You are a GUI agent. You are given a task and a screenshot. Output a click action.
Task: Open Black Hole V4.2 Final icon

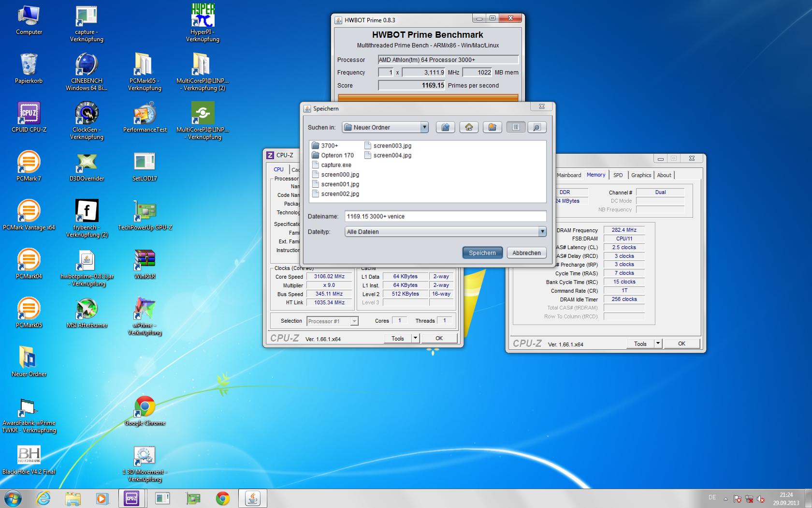click(29, 460)
